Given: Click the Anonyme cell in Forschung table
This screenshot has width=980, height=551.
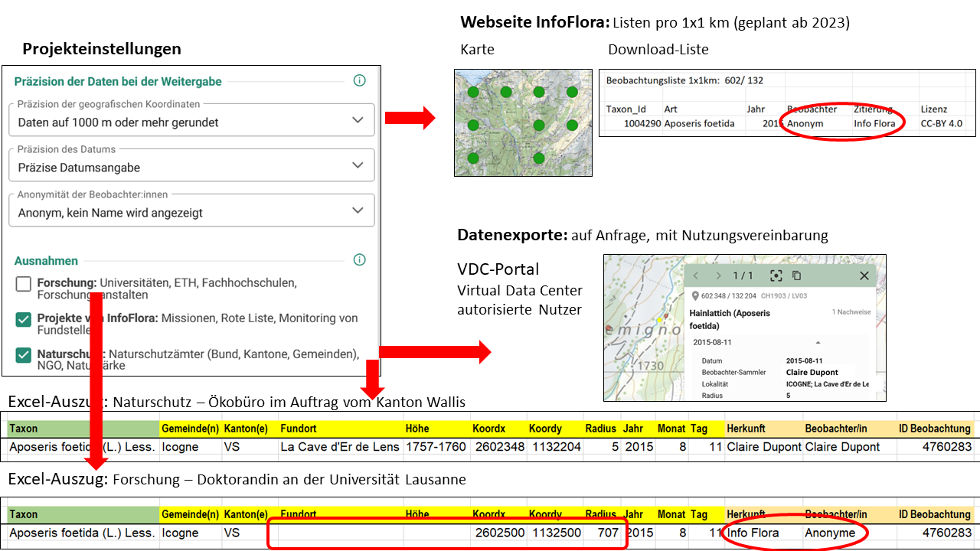Looking at the screenshot, I should [830, 533].
